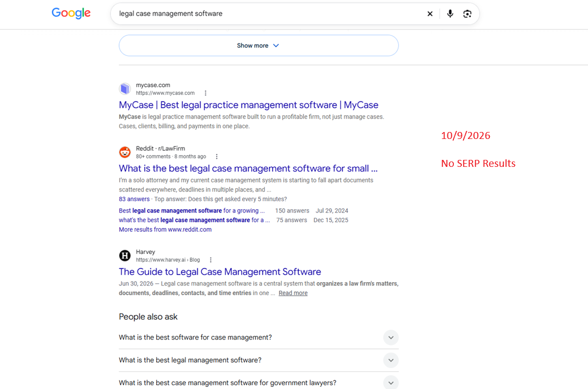Click the Google logo
This screenshot has width=588, height=389.
tap(71, 13)
